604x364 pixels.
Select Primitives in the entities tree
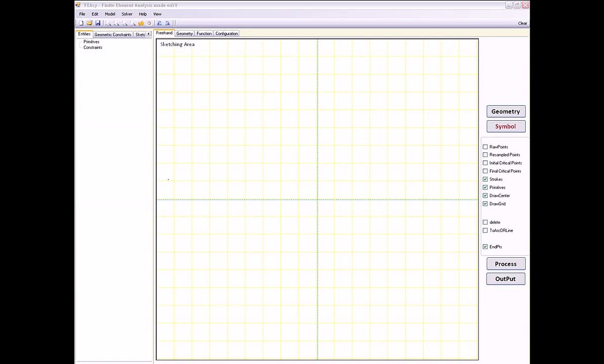(x=91, y=42)
